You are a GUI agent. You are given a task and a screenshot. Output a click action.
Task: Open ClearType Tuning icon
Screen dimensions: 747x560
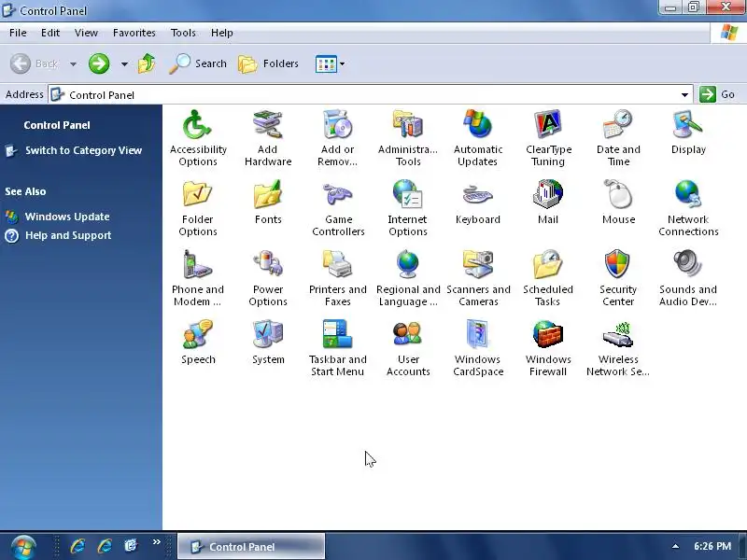[x=548, y=124]
